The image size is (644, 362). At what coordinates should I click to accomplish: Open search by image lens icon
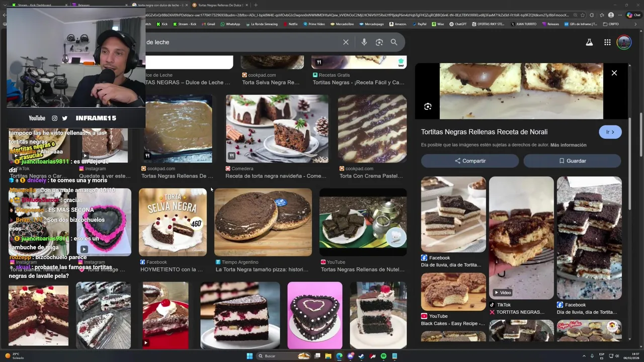[379, 42]
